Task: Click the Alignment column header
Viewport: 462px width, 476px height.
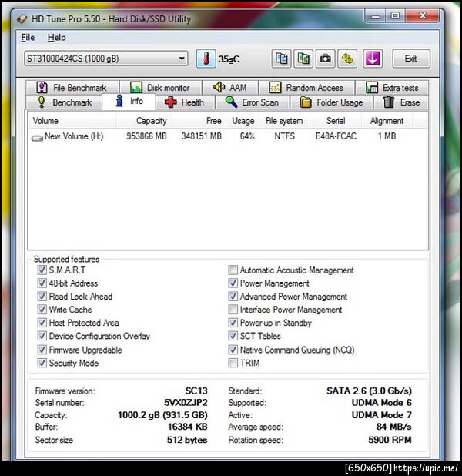Action: point(387,121)
